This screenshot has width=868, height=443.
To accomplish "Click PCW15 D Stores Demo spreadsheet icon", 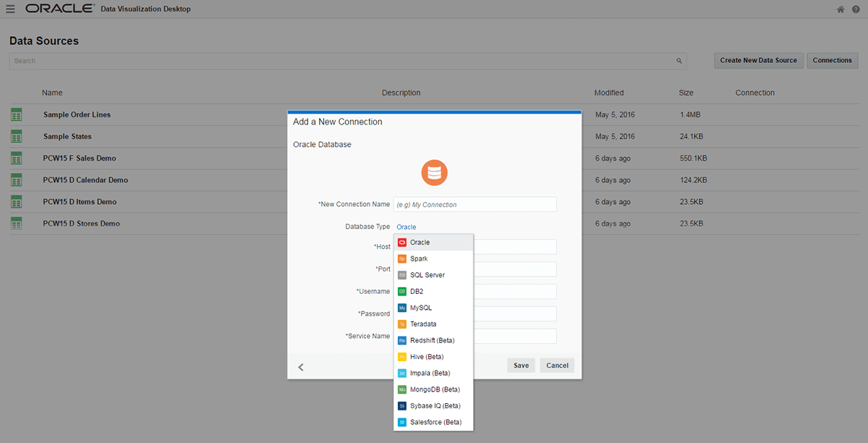I will 17,223.
